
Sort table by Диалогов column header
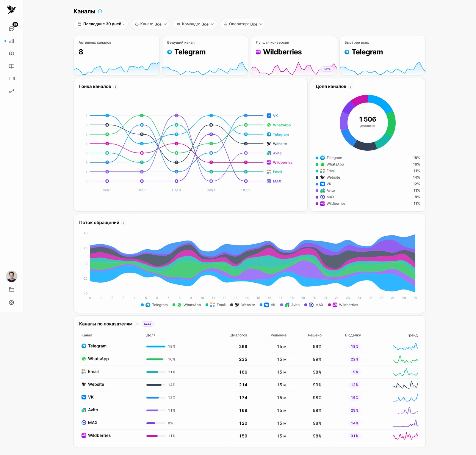point(239,335)
